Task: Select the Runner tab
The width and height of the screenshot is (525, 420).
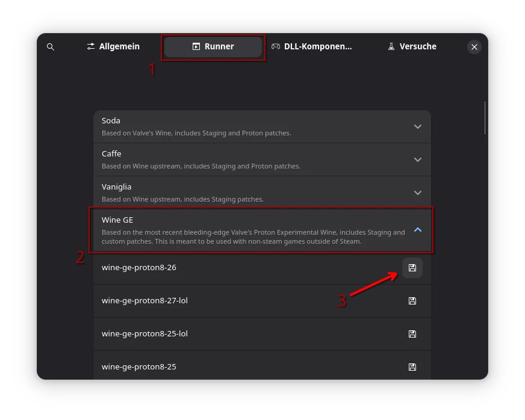Action: point(213,46)
